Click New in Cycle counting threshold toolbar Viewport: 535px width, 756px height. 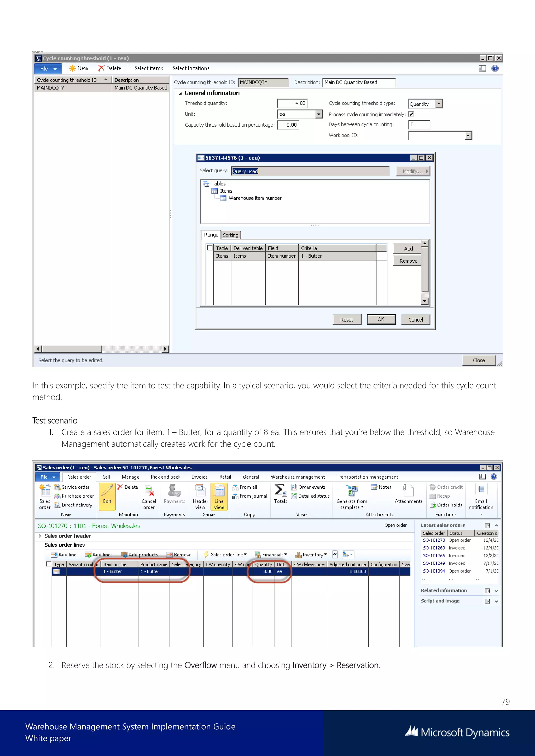pyautogui.click(x=79, y=68)
